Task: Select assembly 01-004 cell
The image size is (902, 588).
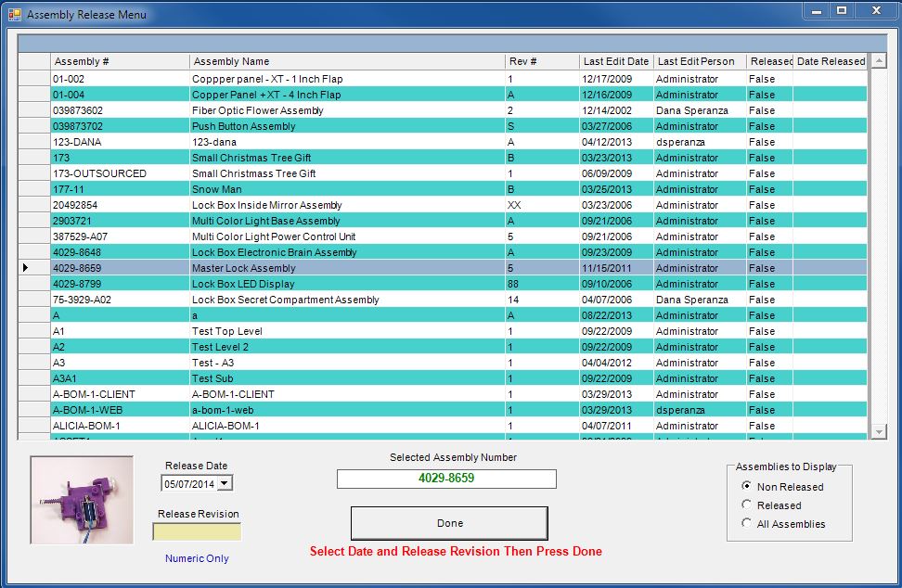Action: pyautogui.click(x=120, y=95)
